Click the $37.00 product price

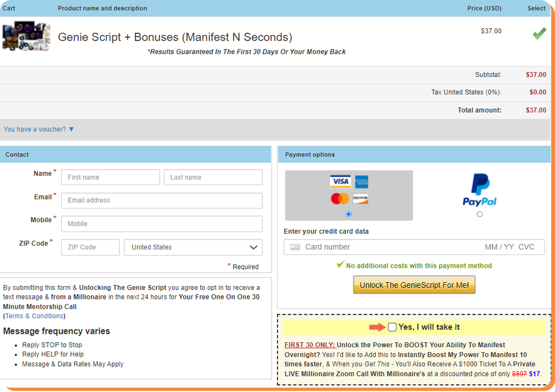(491, 31)
